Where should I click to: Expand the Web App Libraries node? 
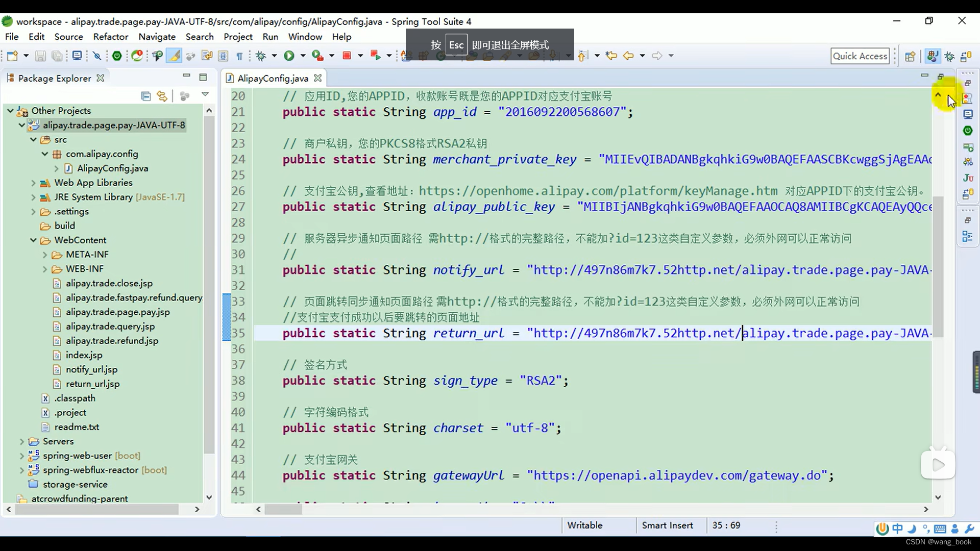coord(33,183)
